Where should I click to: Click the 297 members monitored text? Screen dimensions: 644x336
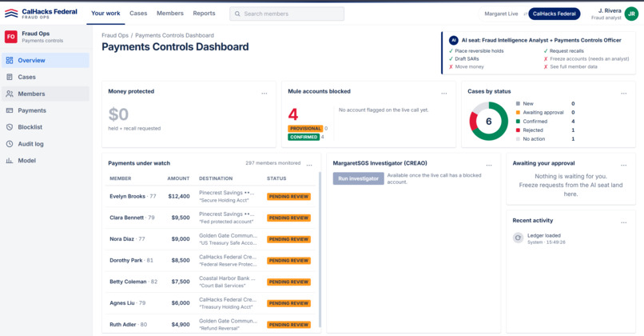(x=272, y=163)
